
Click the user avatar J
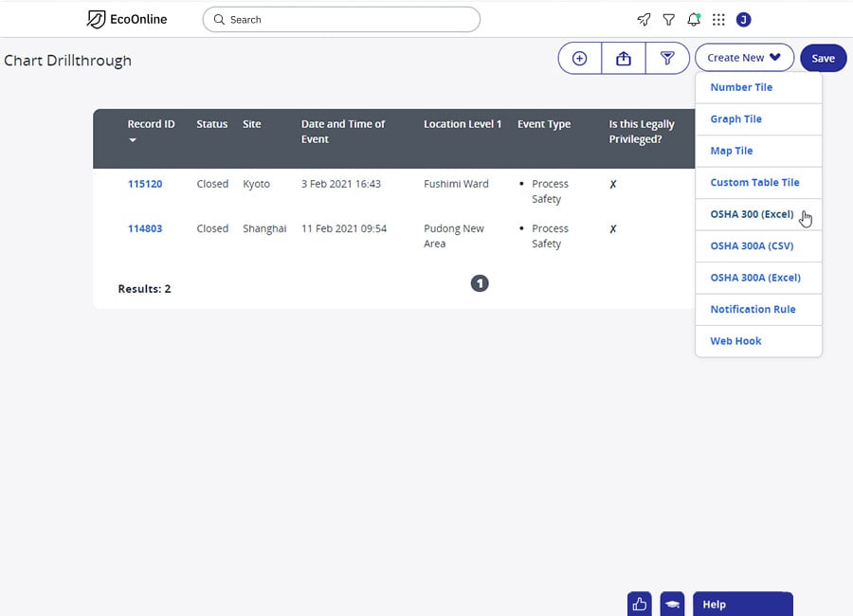click(x=743, y=20)
